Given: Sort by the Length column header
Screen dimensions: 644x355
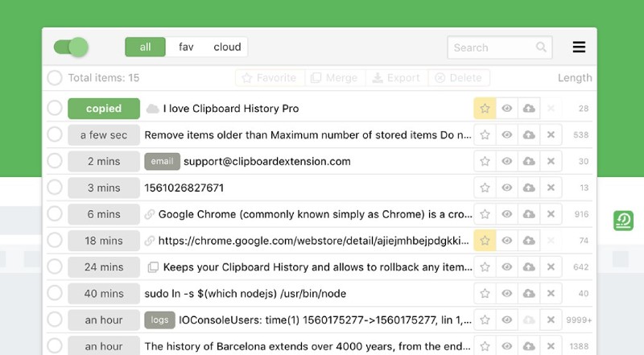Looking at the screenshot, I should (x=575, y=77).
